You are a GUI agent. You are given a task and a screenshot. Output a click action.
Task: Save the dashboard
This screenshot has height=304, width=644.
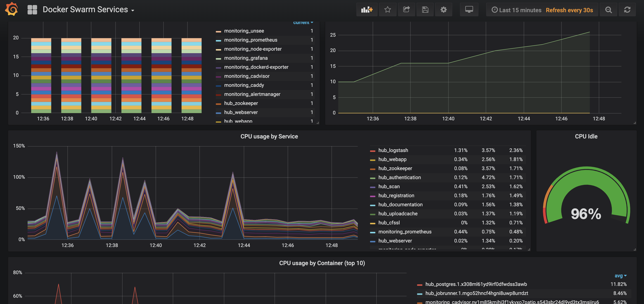(425, 9)
